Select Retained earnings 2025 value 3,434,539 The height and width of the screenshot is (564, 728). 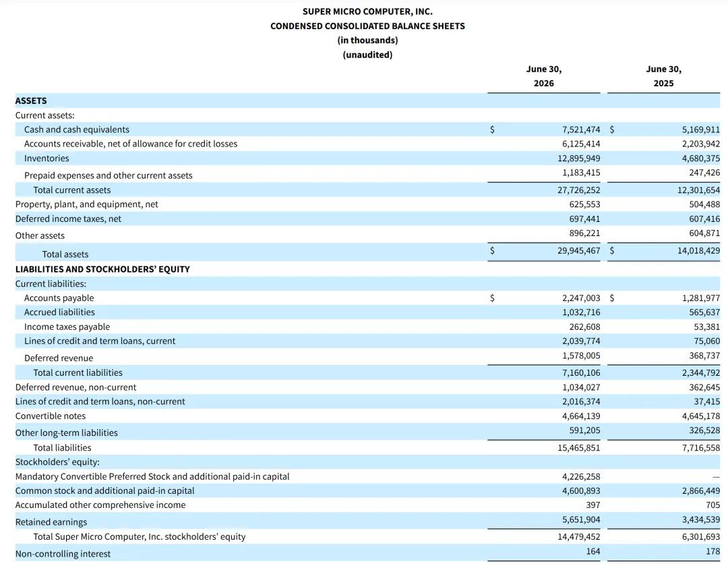700,519
